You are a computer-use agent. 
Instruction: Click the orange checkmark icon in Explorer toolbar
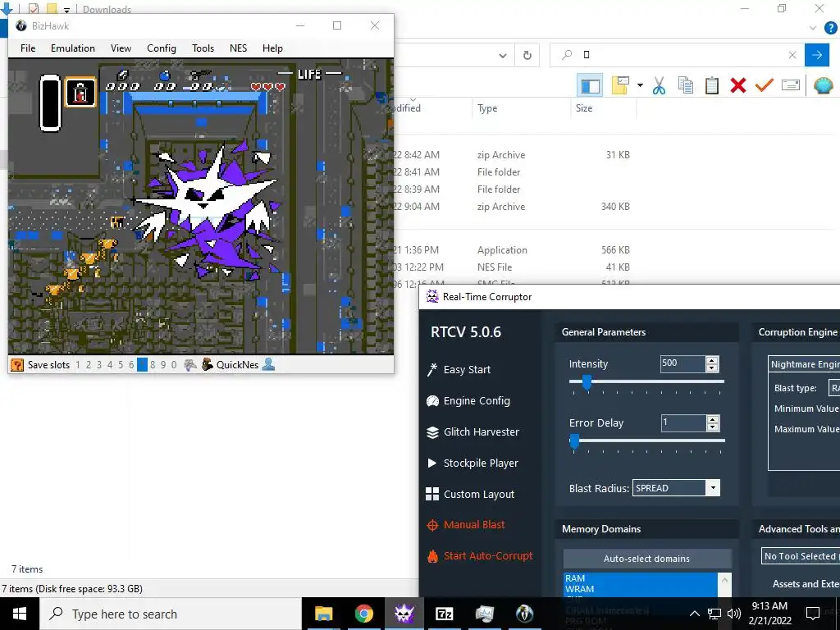pyautogui.click(x=764, y=85)
